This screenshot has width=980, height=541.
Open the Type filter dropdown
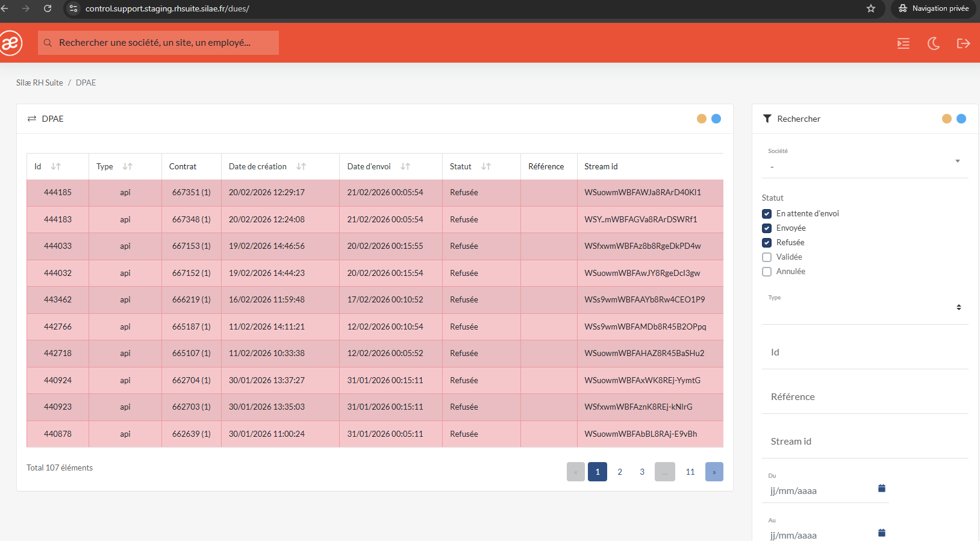[x=958, y=307]
